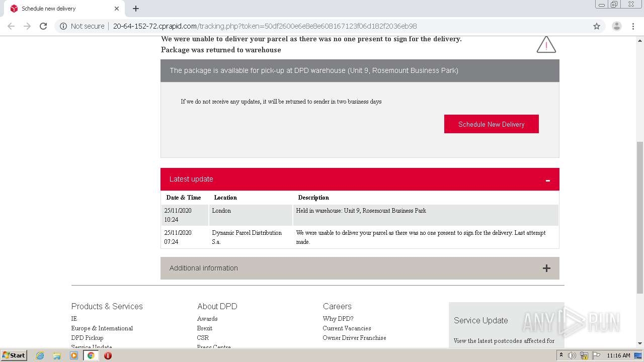Click the volume speaker tray icon
The width and height of the screenshot is (644, 362).
click(572, 355)
